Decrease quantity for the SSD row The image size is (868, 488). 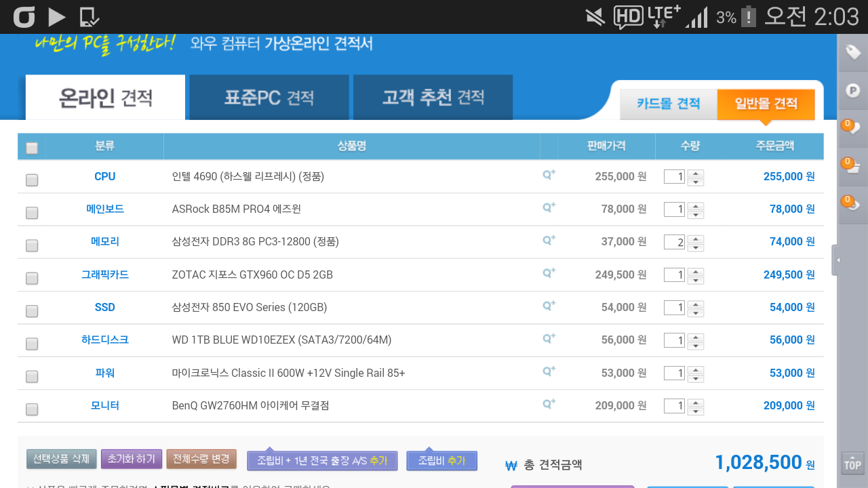[x=696, y=312]
